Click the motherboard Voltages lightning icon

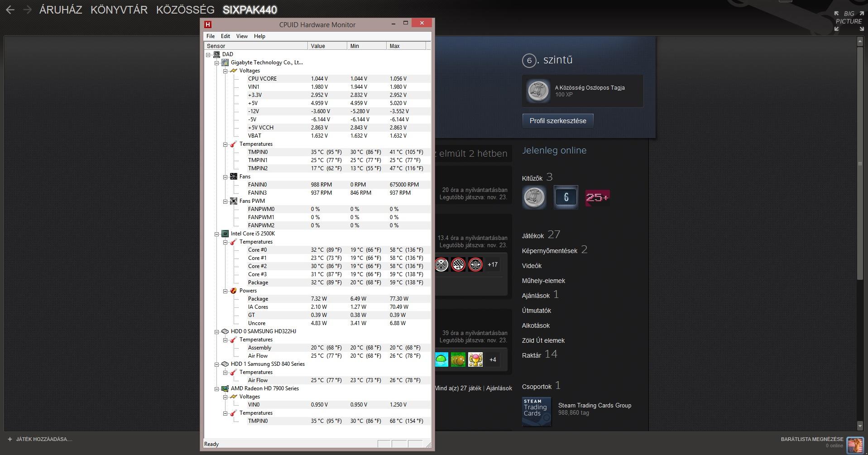point(234,71)
